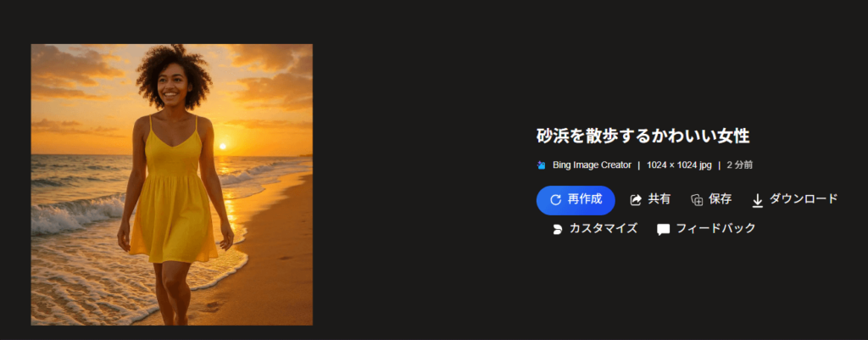The height and width of the screenshot is (340, 868).
Task: Click the blue 再作成 button
Action: coord(576,200)
